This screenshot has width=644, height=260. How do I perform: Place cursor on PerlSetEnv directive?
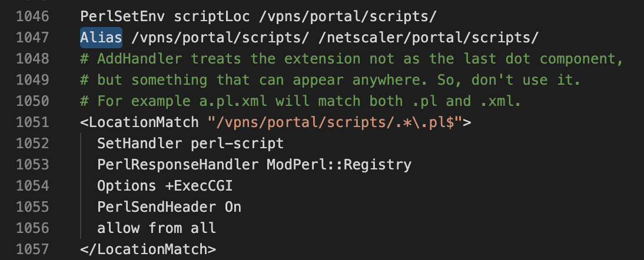tap(122, 16)
